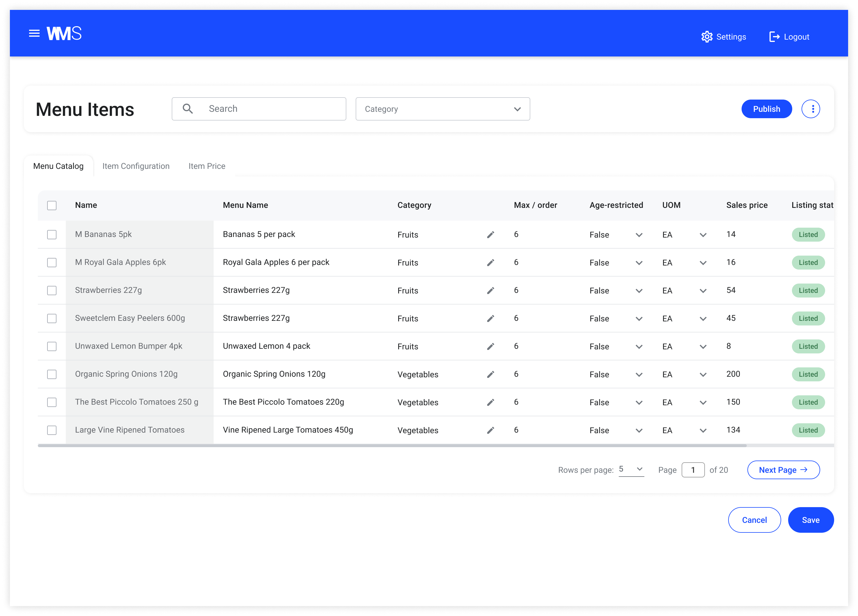The width and height of the screenshot is (858, 616).
Task: Edit category for Bananas 5 per pack
Action: (x=490, y=235)
